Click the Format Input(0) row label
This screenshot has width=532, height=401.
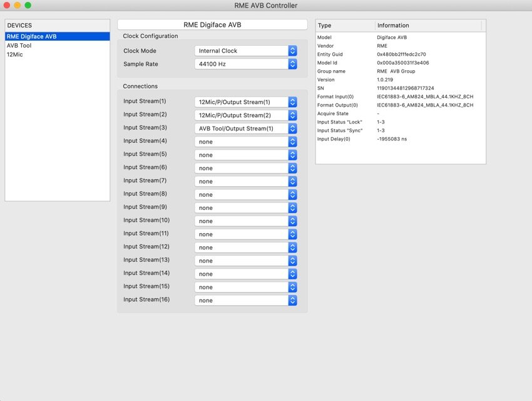335,96
